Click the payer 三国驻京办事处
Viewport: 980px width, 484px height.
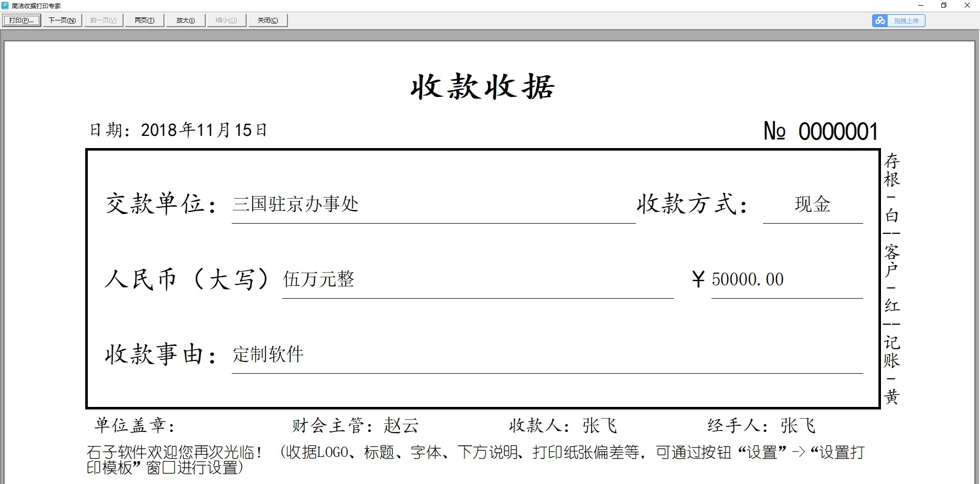296,204
